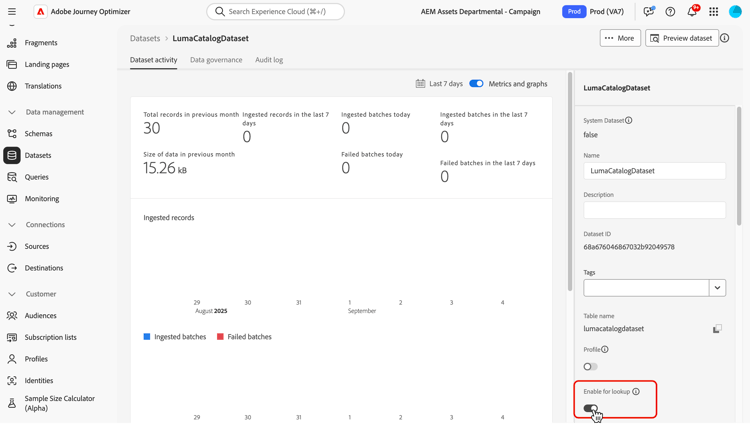Open Subscription lists in the sidebar
The height and width of the screenshot is (424, 750).
[51, 337]
